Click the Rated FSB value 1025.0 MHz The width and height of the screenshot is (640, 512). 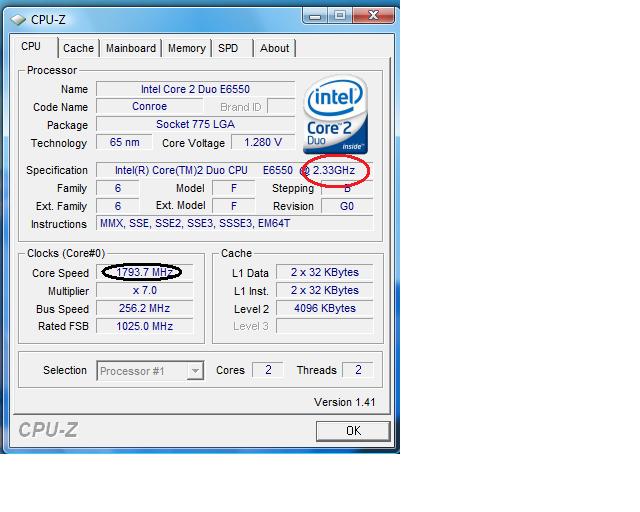click(x=144, y=326)
